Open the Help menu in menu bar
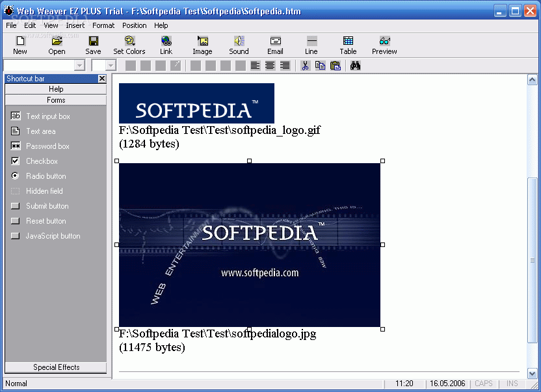Image resolution: width=541 pixels, height=392 pixels. [161, 25]
